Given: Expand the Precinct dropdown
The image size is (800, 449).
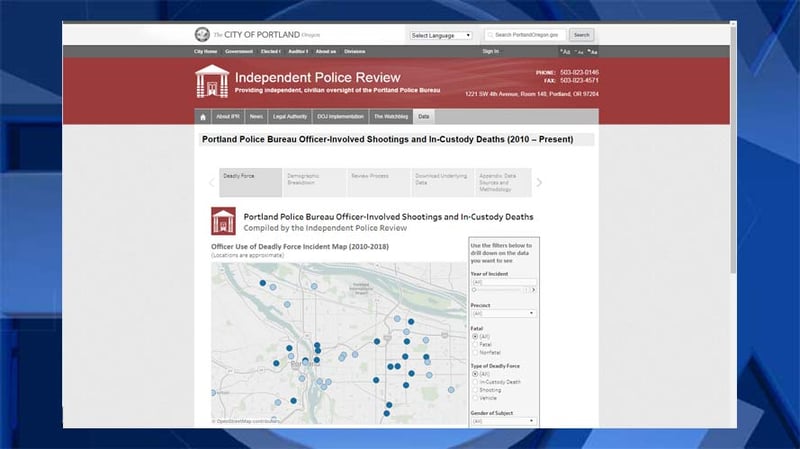Looking at the screenshot, I should (503, 313).
